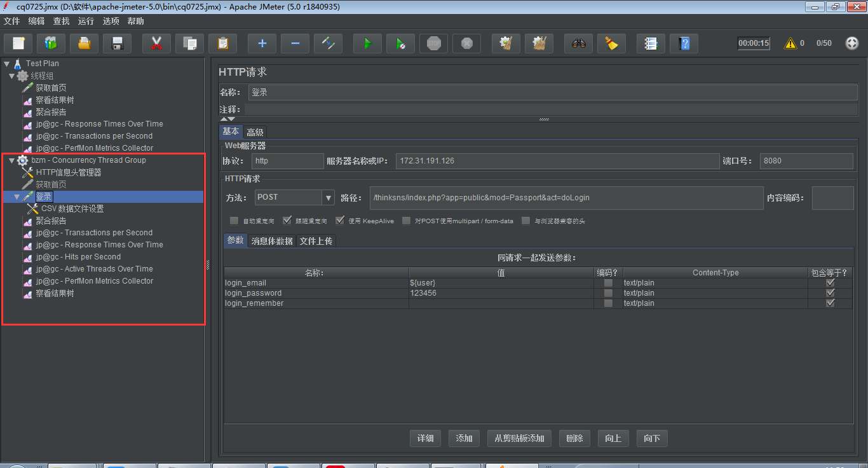Click the 向下 button
868x468 pixels.
[x=652, y=438]
